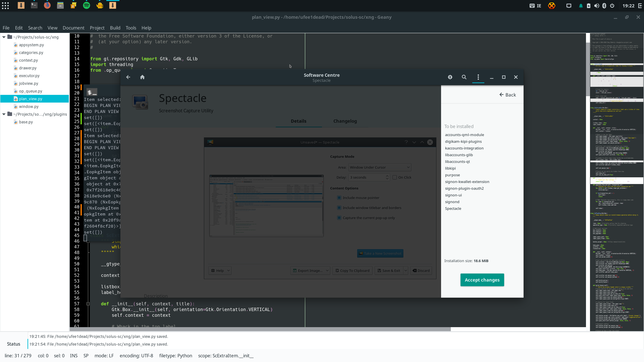Open base.py in the plugins folder
644x362 pixels.
[x=26, y=122]
